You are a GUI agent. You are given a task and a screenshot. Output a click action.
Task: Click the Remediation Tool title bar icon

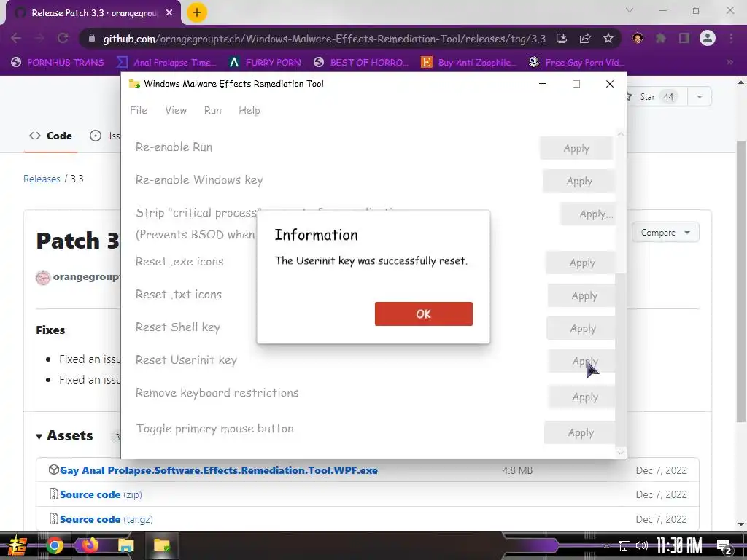[134, 84]
